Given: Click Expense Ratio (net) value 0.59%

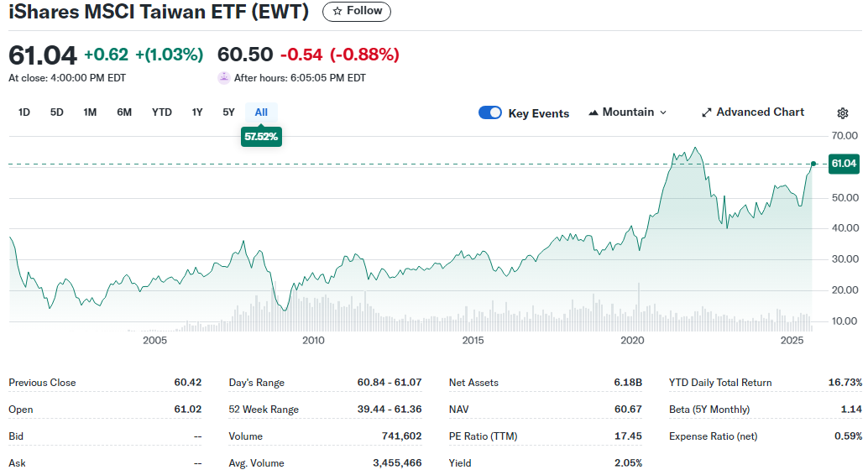Looking at the screenshot, I should [x=848, y=436].
